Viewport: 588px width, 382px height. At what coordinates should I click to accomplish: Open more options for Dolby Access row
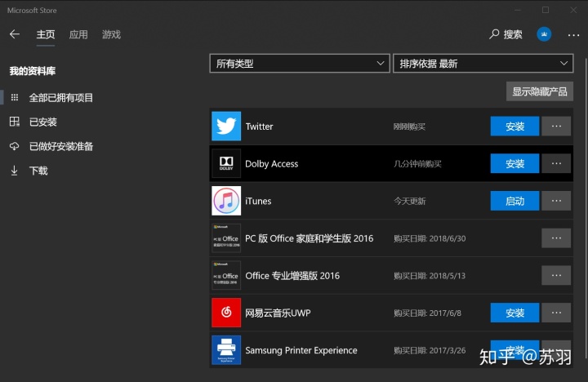point(556,163)
